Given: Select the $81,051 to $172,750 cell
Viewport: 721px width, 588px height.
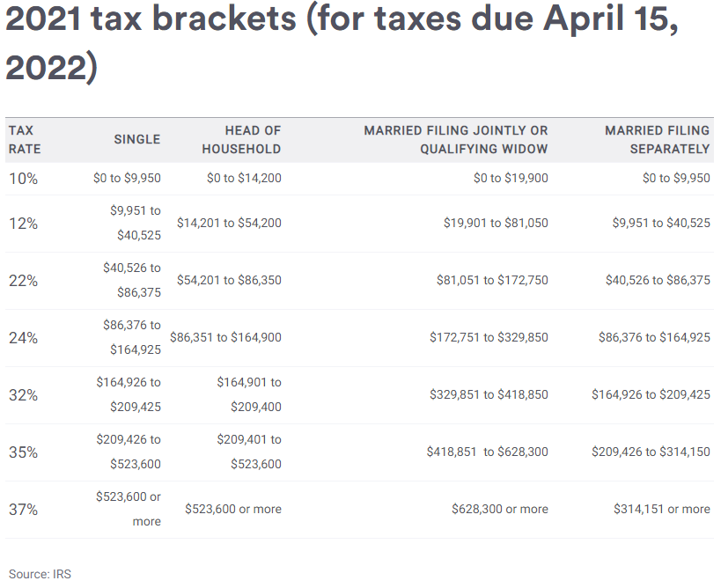Looking at the screenshot, I should [492, 281].
